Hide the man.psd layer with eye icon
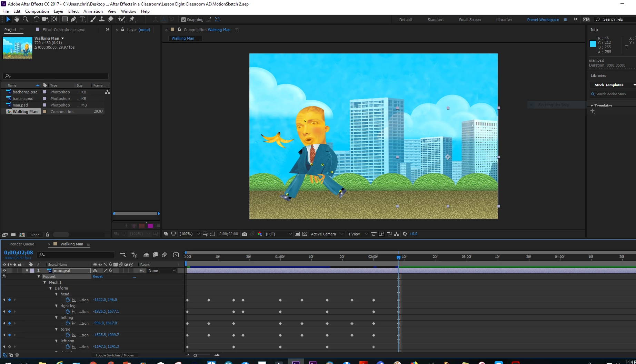This screenshot has height=364, width=636. tap(4, 271)
